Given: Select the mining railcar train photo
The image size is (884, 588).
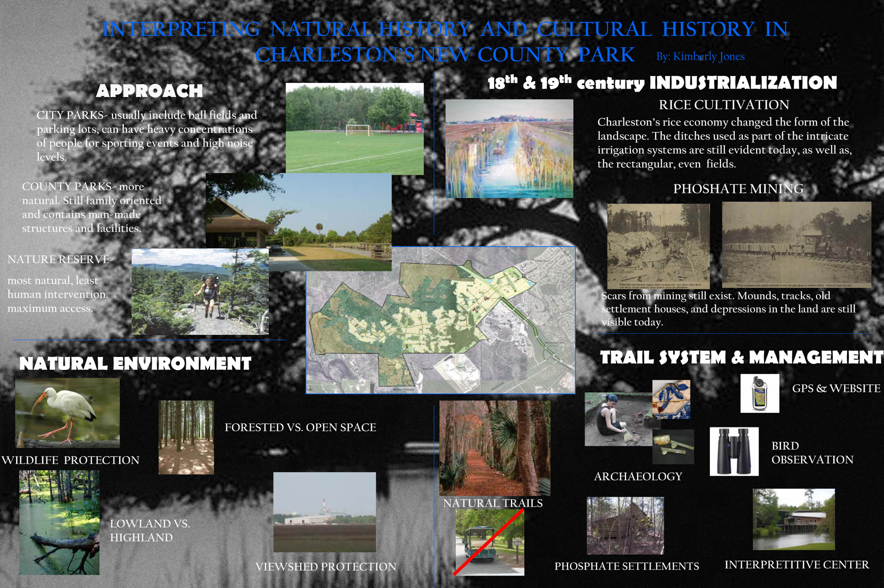Looking at the screenshot, I should (797, 245).
